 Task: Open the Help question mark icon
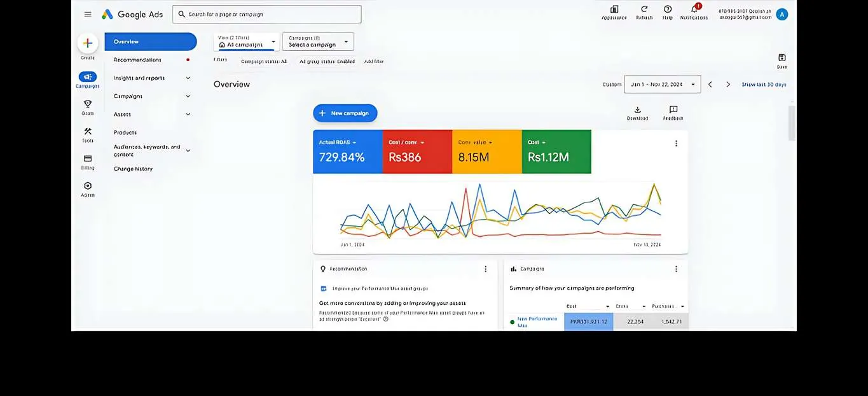coord(668,9)
